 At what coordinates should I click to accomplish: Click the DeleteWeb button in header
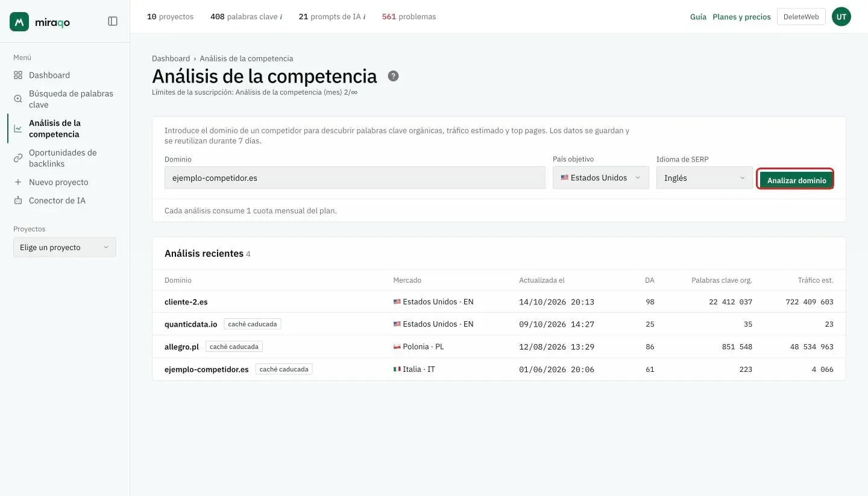[x=801, y=17]
